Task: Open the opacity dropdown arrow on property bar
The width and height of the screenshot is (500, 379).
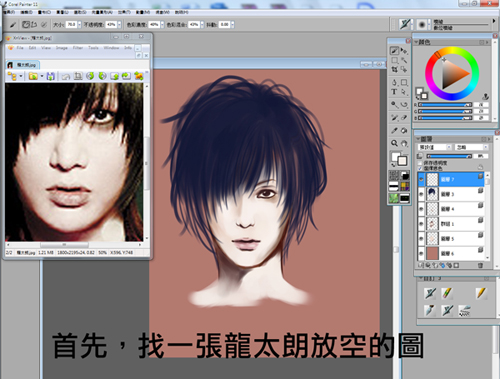Action: point(119,25)
